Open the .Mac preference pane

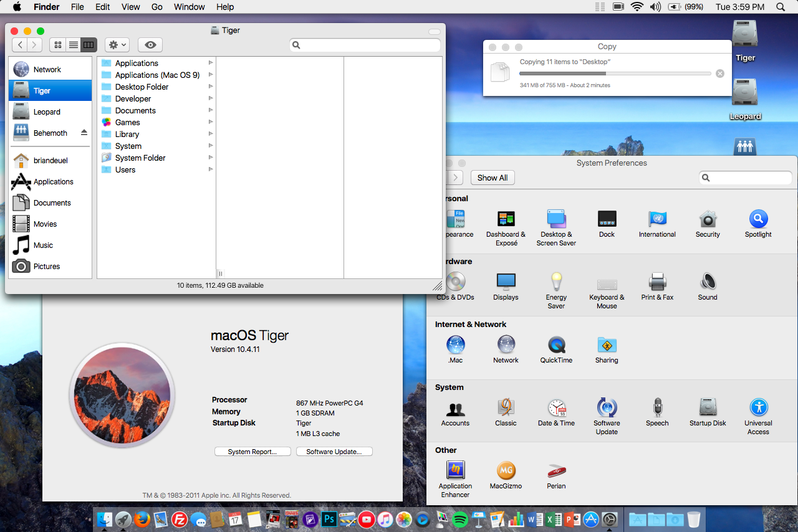(456, 344)
